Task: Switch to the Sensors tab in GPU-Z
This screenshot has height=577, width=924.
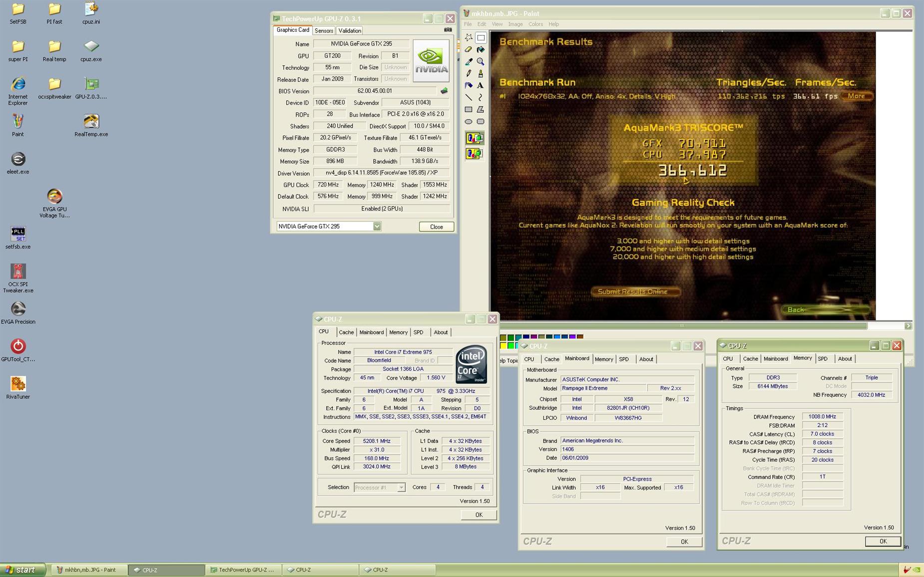Action: [324, 30]
